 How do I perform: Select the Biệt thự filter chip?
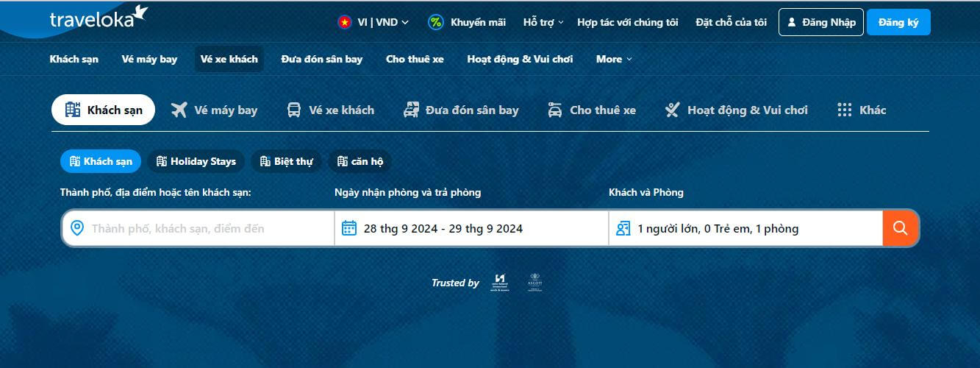coord(286,161)
